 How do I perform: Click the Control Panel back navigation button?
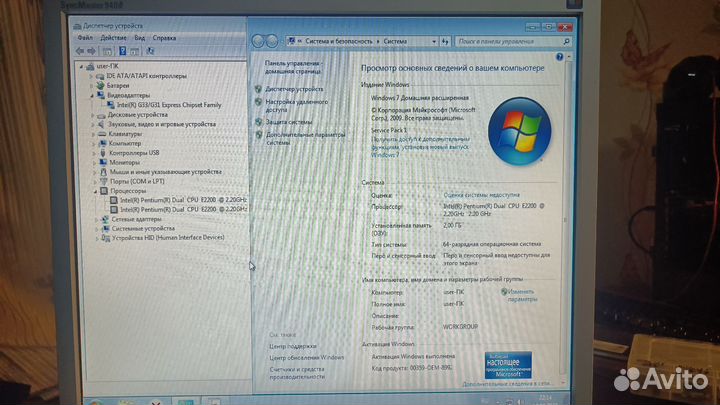tap(259, 42)
